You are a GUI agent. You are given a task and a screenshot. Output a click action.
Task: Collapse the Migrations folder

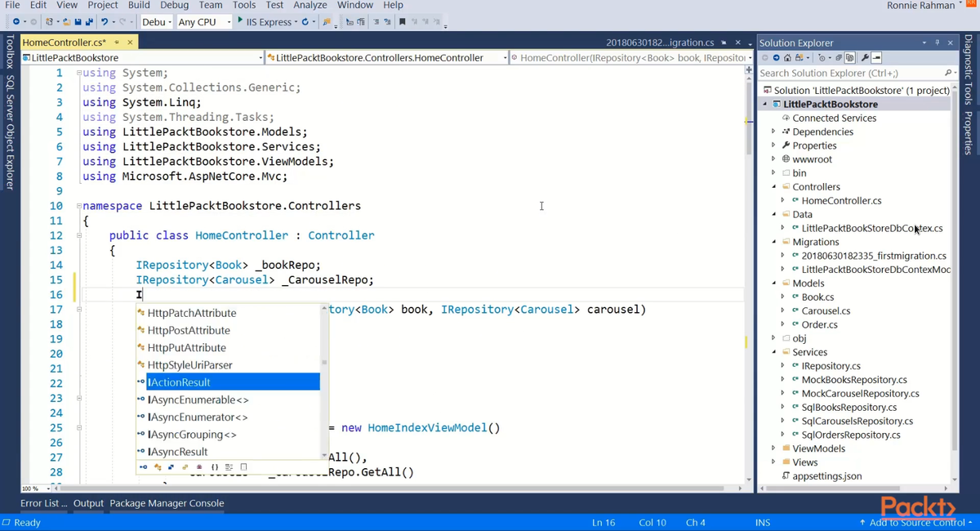773,242
